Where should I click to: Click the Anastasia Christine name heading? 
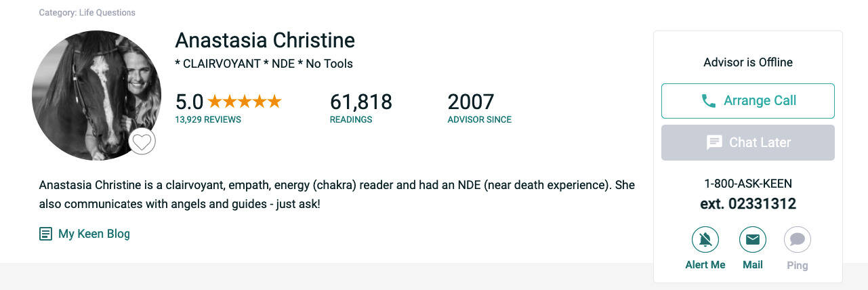[265, 40]
